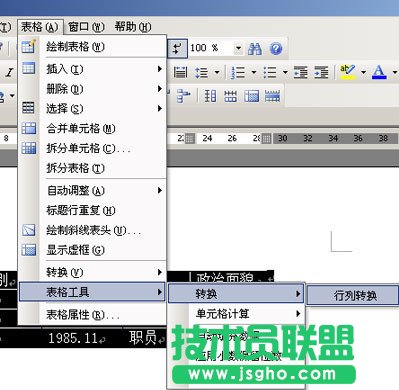The image size is (399, 390).
Task: Click 行列转换 command
Action: click(x=353, y=295)
